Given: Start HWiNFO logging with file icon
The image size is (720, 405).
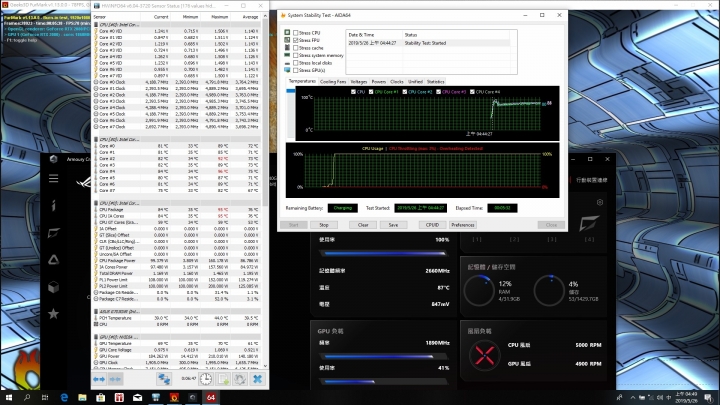Looking at the screenshot, I should (x=223, y=379).
